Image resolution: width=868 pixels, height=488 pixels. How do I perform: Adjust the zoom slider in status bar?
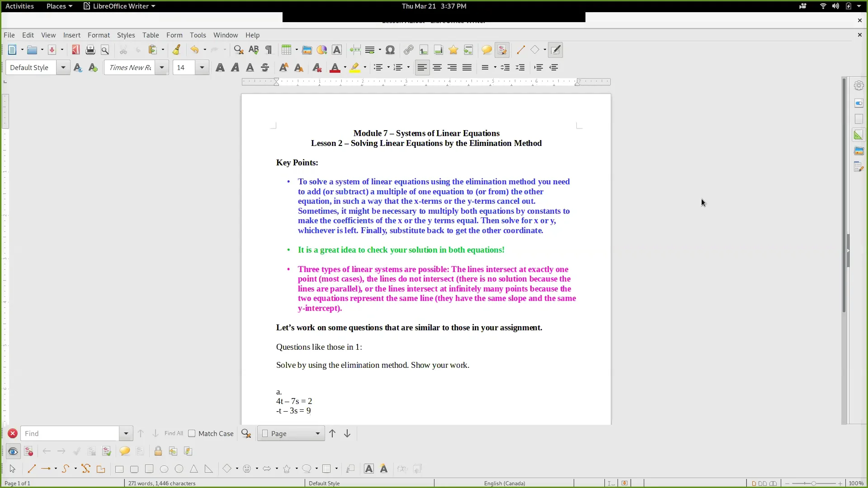click(x=814, y=483)
